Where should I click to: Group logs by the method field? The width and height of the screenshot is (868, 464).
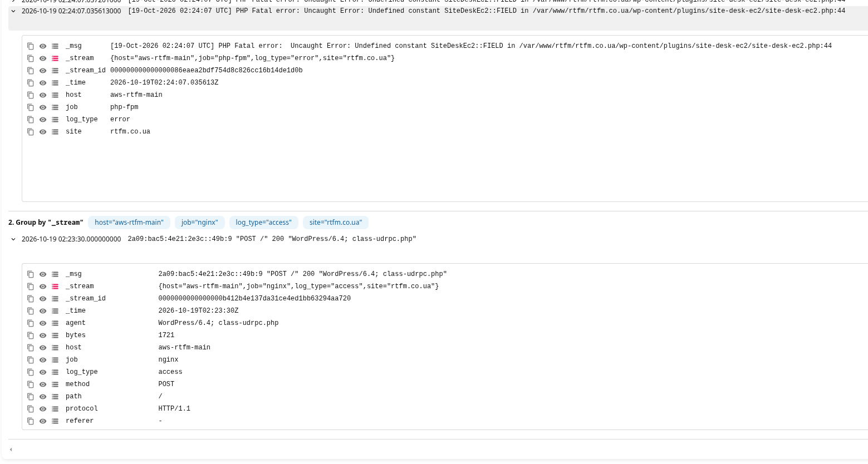[x=55, y=384]
